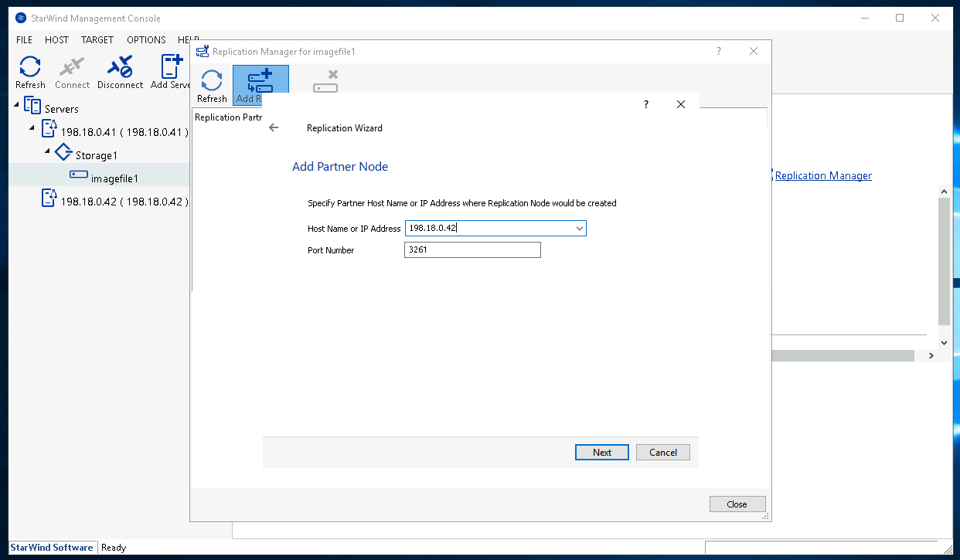Click the Replication Manager link

tap(823, 175)
